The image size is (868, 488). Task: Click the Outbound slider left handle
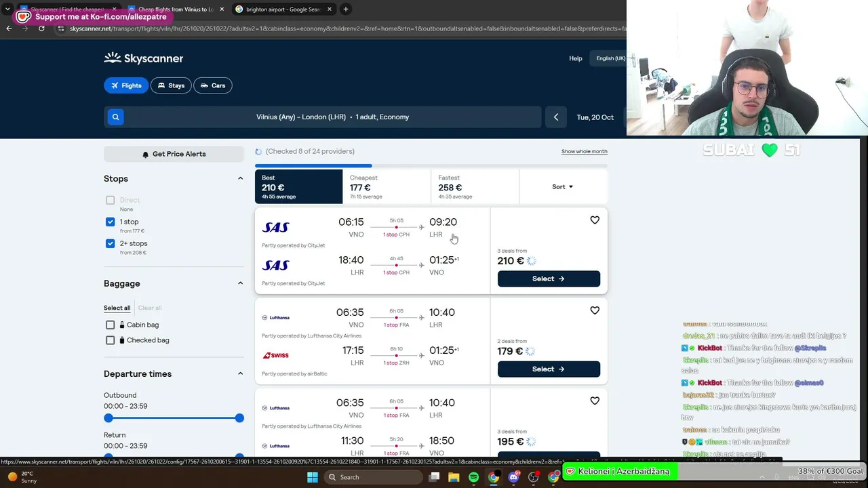[x=108, y=418]
